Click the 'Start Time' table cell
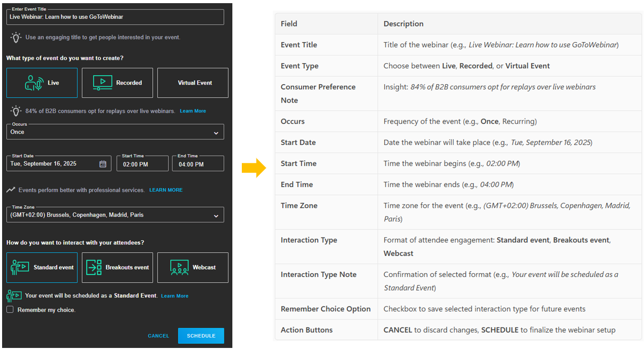The height and width of the screenshot is (349, 644). [x=326, y=163]
